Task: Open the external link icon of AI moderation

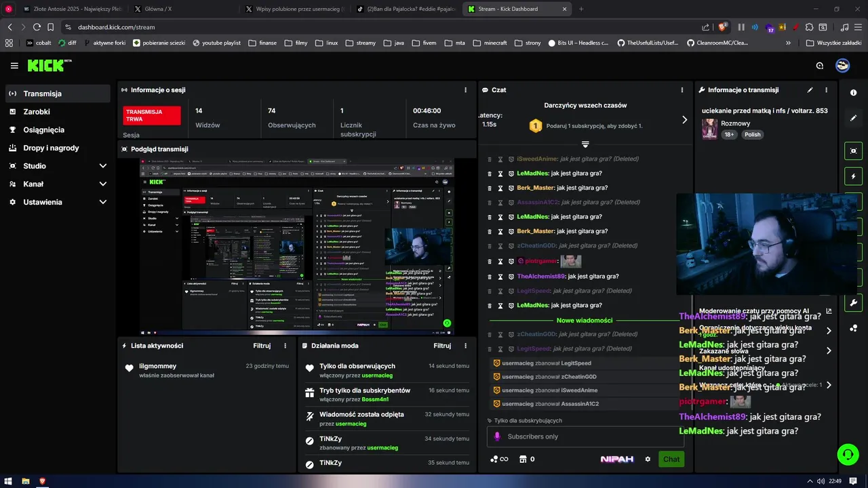Action: (829, 311)
